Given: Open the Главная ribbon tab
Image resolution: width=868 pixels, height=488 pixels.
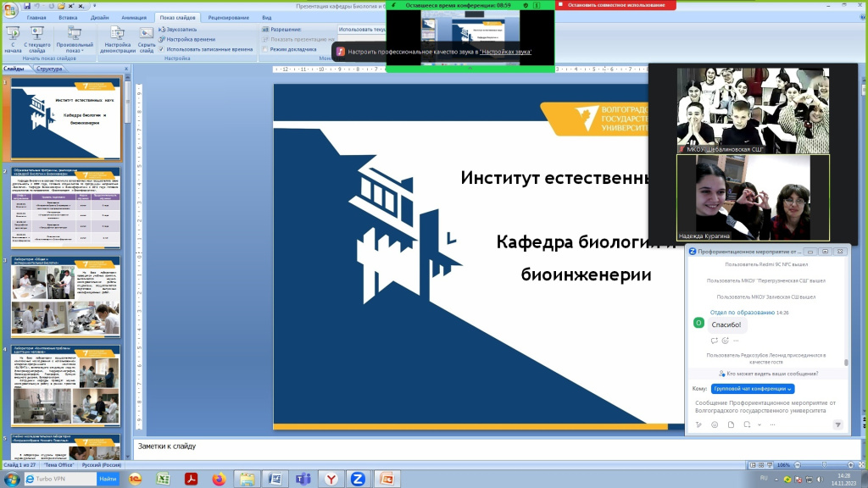Looking at the screenshot, I should point(36,18).
